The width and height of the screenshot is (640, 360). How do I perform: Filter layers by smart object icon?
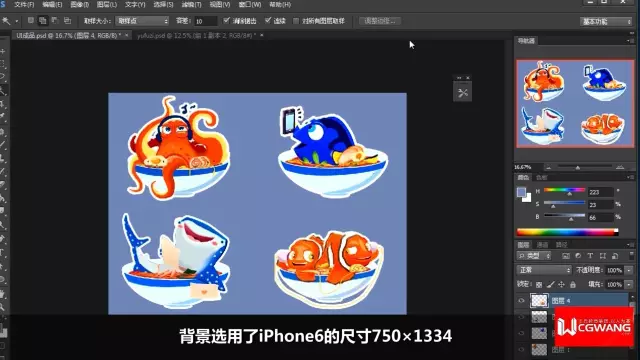615,256
